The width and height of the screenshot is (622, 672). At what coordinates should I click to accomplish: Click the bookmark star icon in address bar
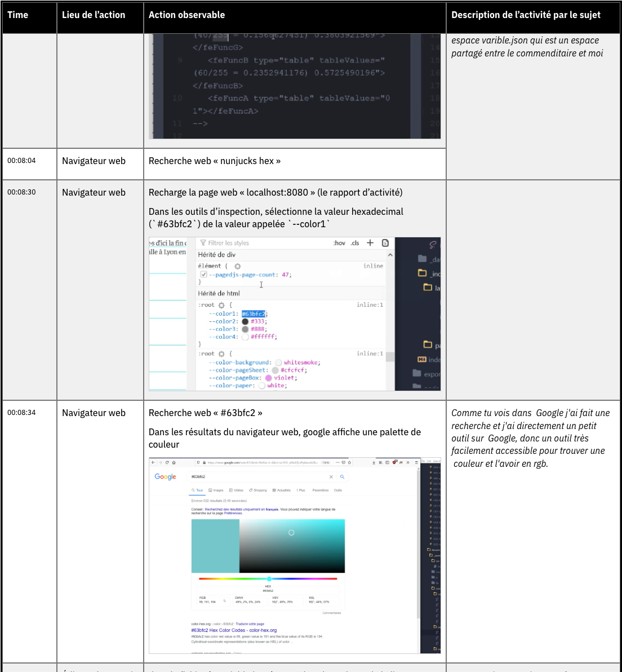[x=350, y=462]
